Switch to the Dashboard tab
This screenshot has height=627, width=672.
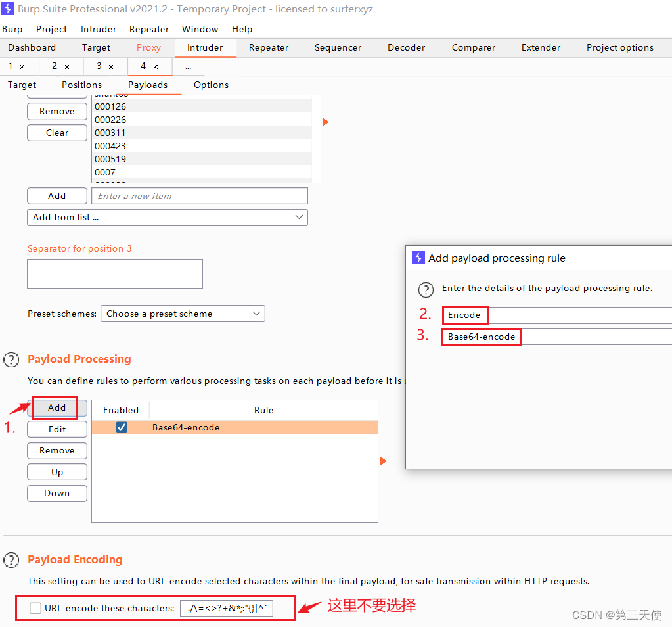[x=32, y=47]
